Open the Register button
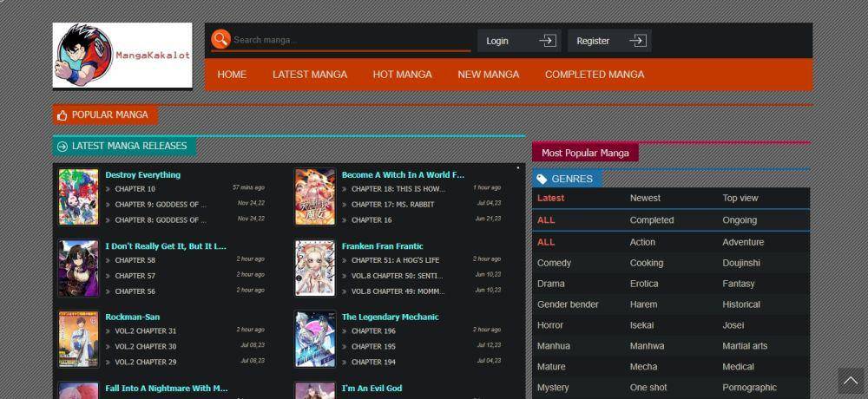Screen dimensions: 868x399 point(609,41)
